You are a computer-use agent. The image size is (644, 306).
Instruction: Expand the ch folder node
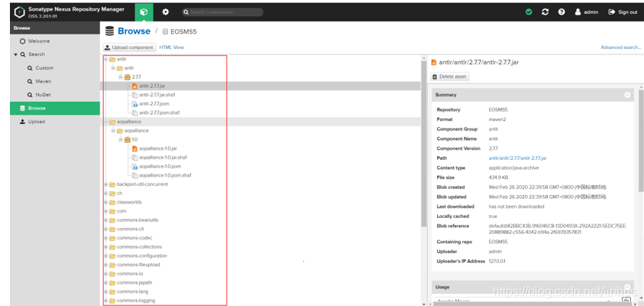point(106,194)
